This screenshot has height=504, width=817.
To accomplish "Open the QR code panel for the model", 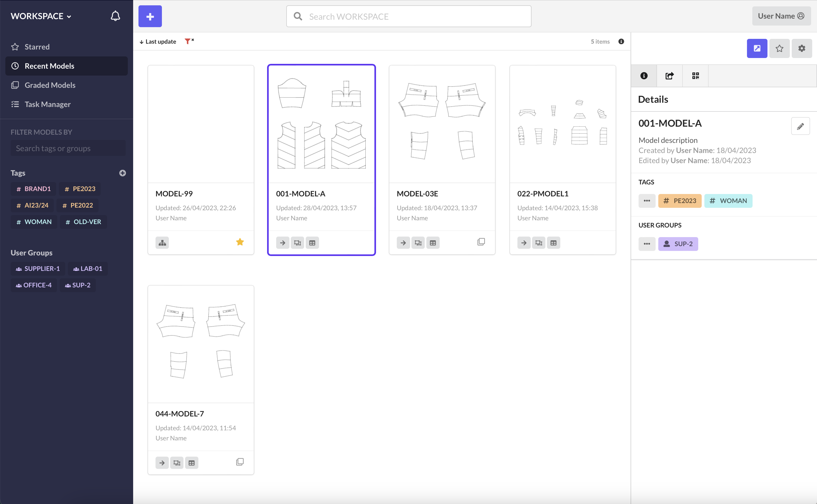I will [696, 76].
